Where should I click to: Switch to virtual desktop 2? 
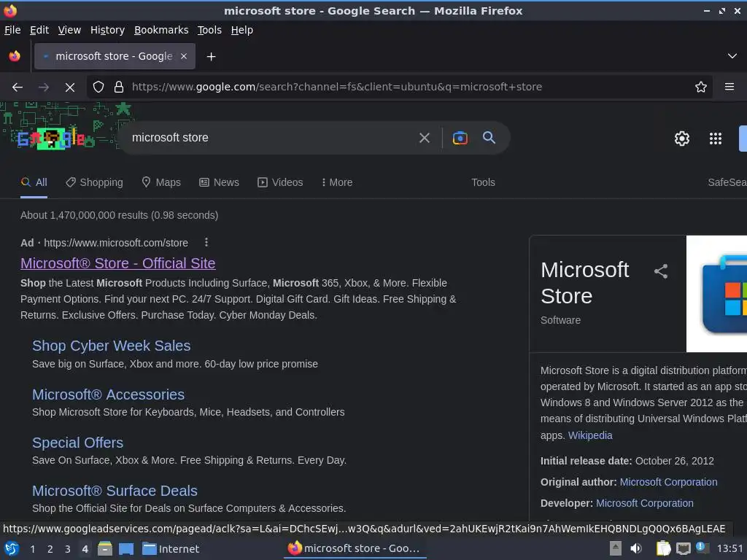(x=50, y=549)
